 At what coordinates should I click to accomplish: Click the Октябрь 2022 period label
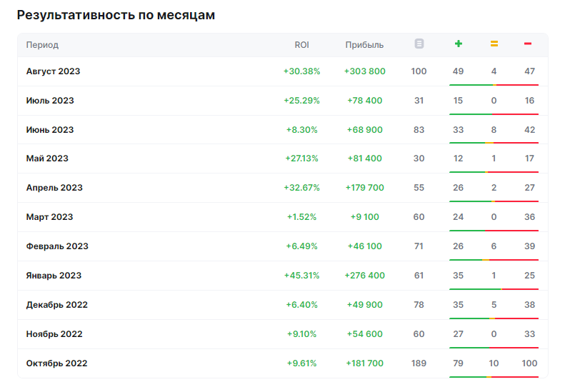56,363
